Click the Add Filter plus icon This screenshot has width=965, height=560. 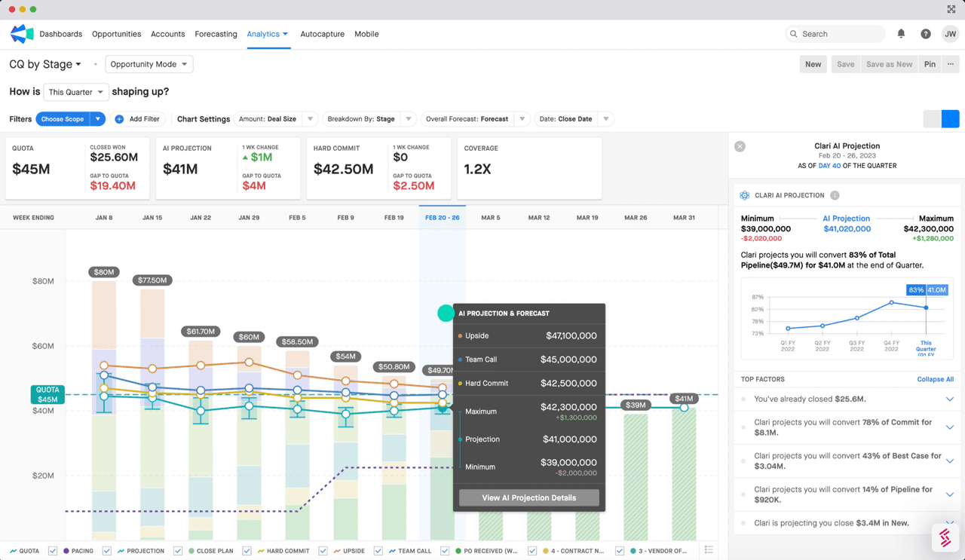[119, 118]
